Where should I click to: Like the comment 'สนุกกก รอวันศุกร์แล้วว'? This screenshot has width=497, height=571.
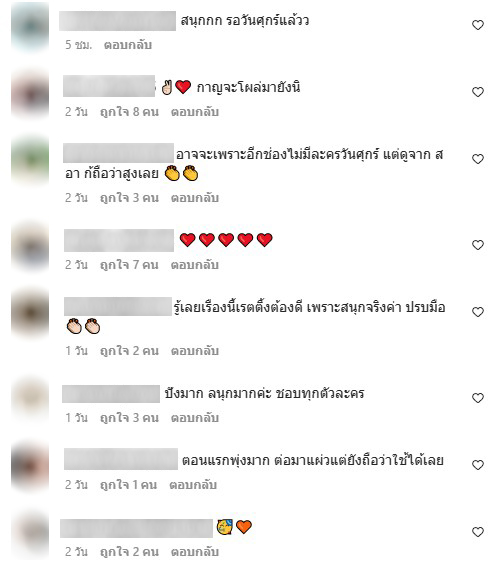(x=478, y=25)
